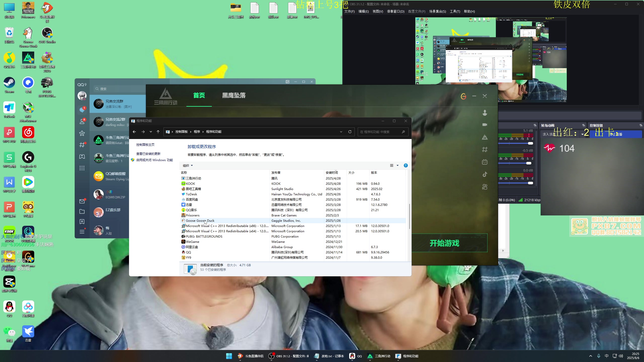Undock the OBS audio mixer panel via float button

tap(535, 125)
